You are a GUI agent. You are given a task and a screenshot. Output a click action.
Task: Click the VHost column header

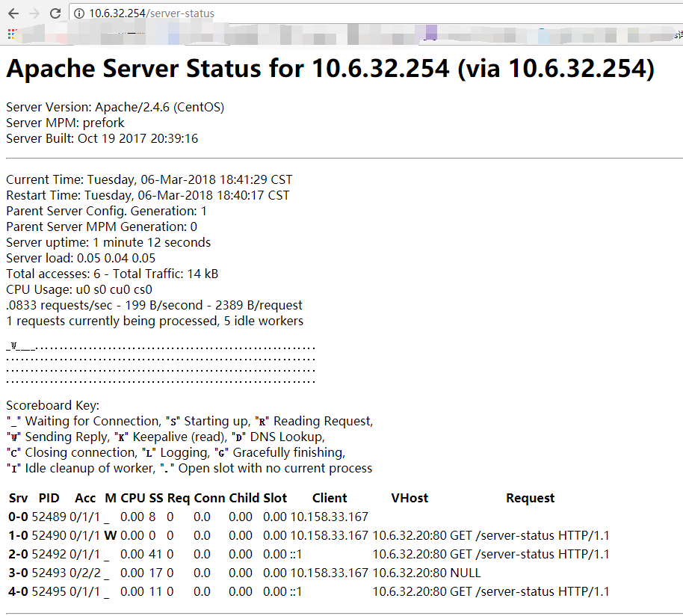coord(410,498)
